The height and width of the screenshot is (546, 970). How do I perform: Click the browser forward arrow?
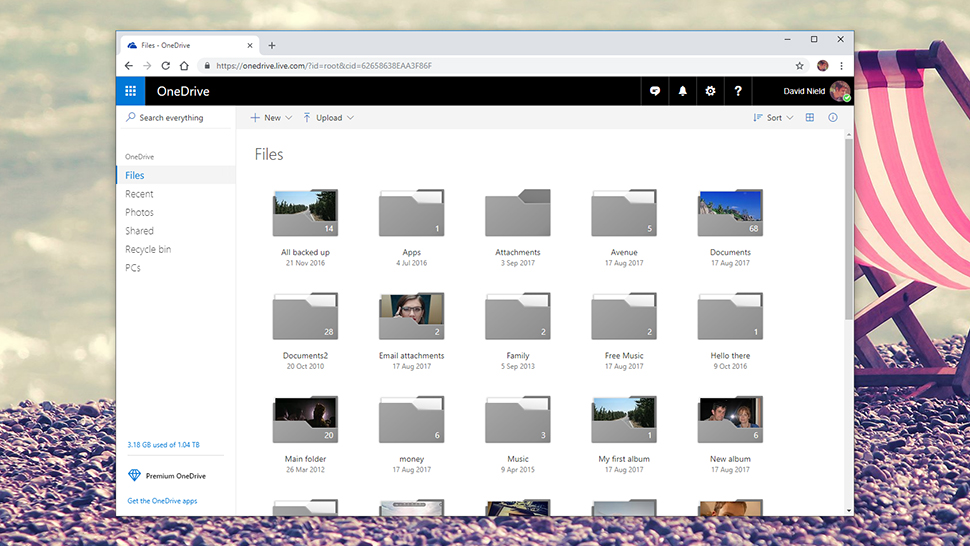pos(147,66)
